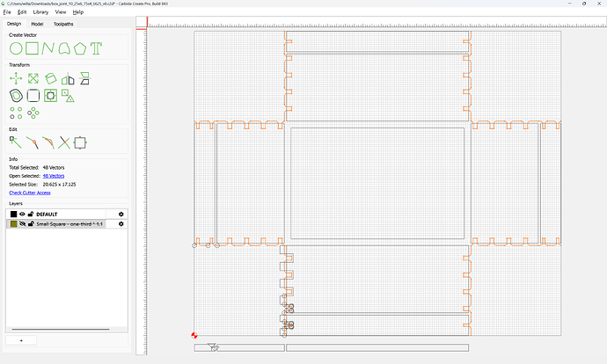Image resolution: width=607 pixels, height=364 pixels.
Task: Open the Scale transform tool
Action: coord(33,78)
